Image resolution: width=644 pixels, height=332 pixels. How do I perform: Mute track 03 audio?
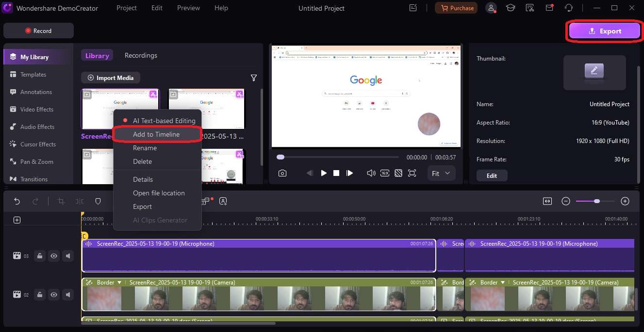68,256
